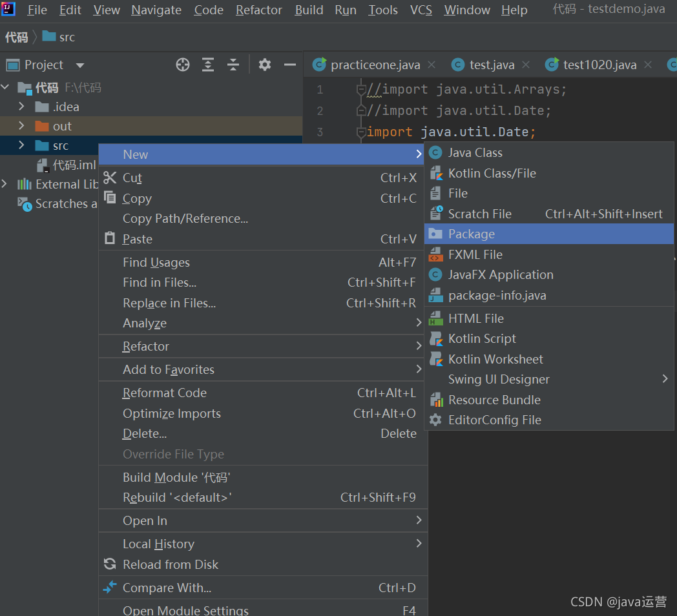
Task: Hide the Project panel with minus icon
Action: pyautogui.click(x=289, y=65)
